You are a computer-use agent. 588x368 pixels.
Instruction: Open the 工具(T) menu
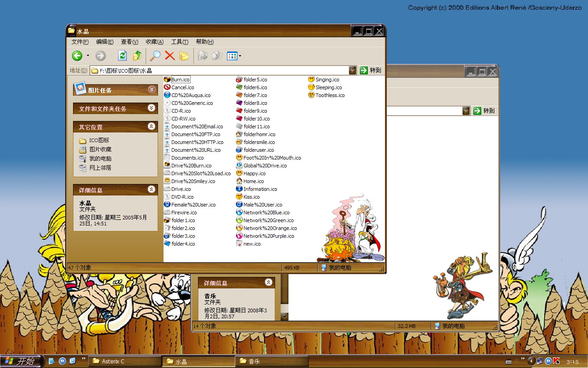tap(180, 42)
